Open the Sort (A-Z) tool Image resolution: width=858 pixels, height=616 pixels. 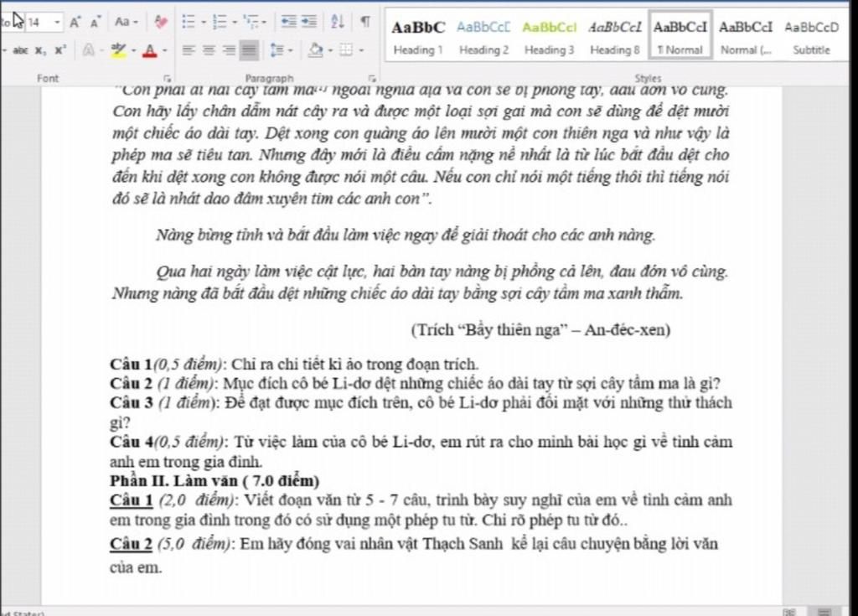click(338, 21)
